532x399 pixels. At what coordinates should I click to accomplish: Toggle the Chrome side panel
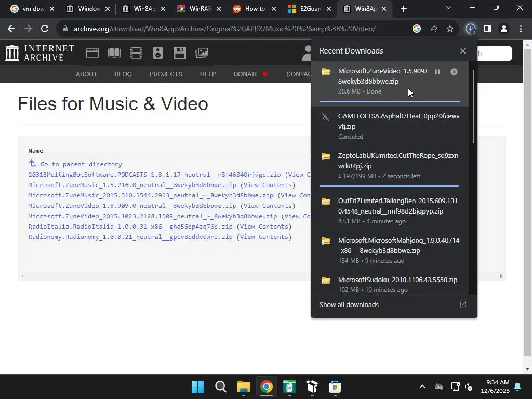click(487, 29)
